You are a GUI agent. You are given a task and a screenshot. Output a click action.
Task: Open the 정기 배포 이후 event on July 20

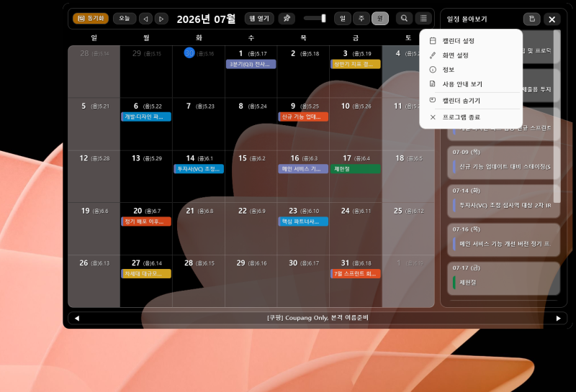click(146, 222)
